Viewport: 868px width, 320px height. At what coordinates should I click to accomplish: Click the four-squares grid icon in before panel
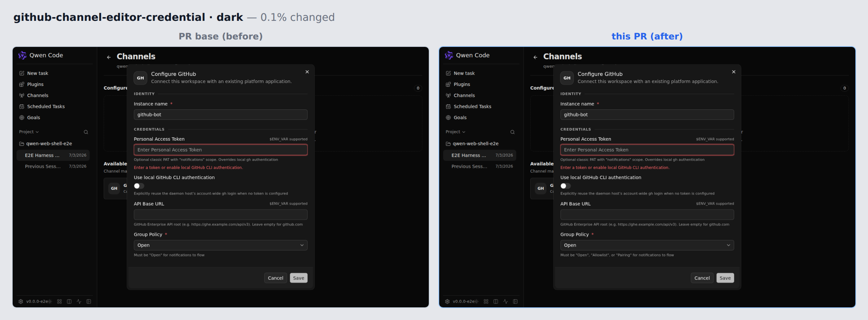pyautogui.click(x=59, y=301)
